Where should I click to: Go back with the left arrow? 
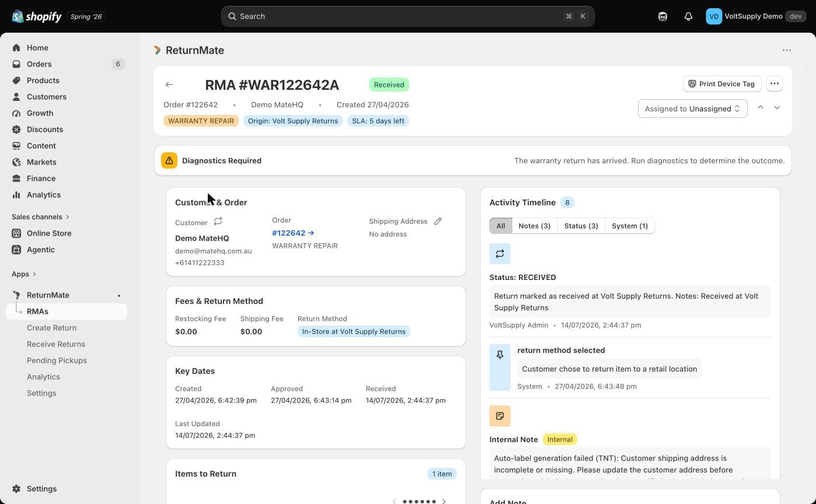point(169,85)
